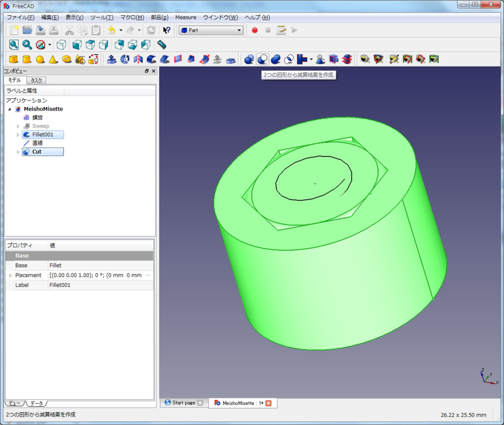Open the join tools dropdown arrow
The width and height of the screenshot is (504, 425).
pos(311,60)
